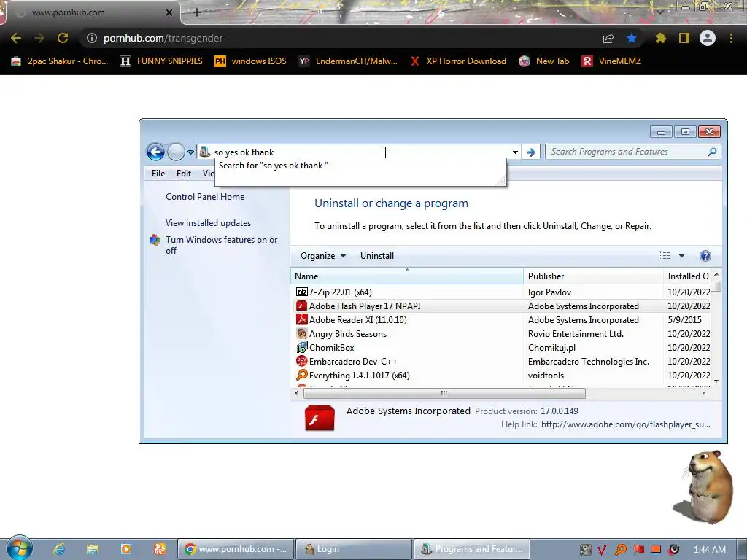Open the New Tab bookmark

(544, 61)
